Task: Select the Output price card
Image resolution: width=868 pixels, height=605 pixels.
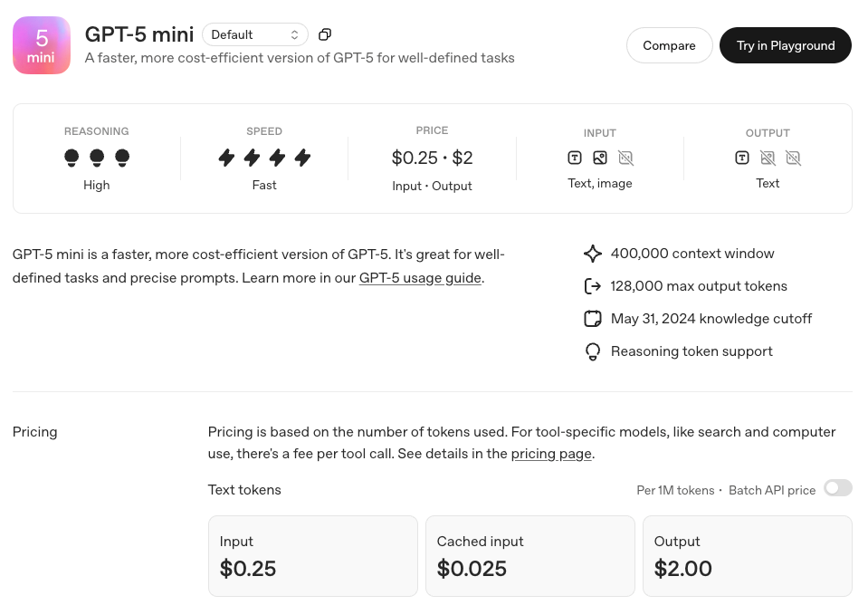Action: 747,556
